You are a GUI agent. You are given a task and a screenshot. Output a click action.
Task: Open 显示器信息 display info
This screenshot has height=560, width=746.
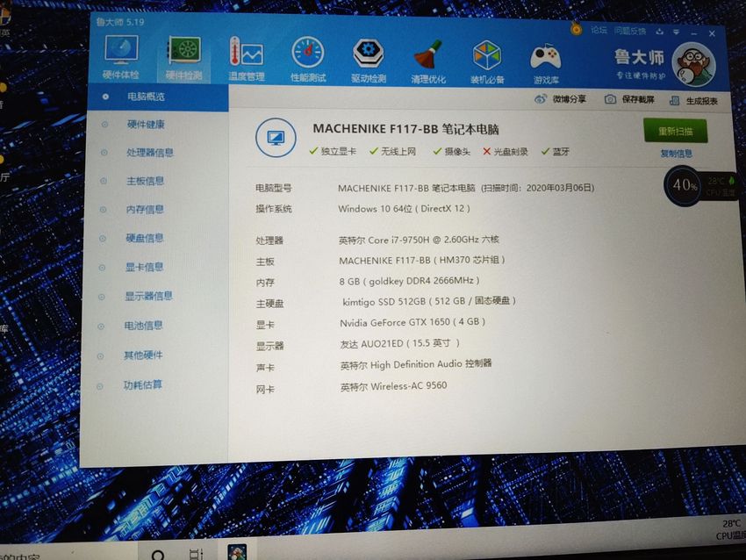[148, 296]
